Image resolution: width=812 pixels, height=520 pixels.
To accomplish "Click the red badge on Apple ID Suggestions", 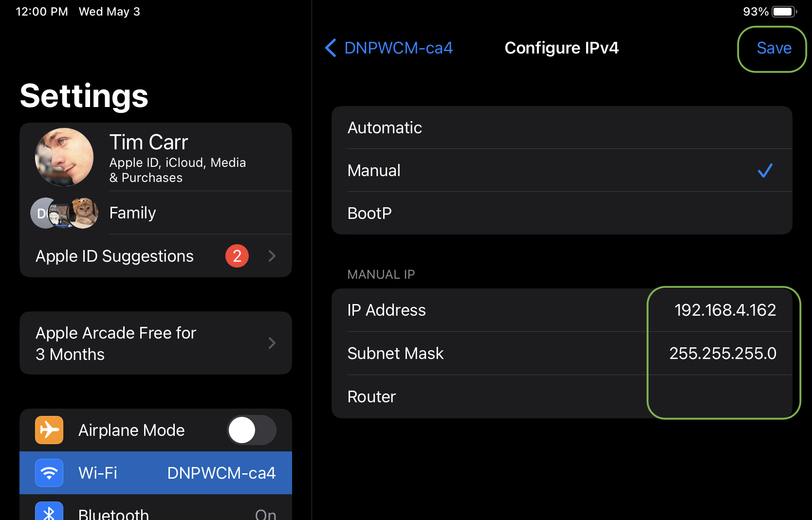I will pyautogui.click(x=237, y=255).
